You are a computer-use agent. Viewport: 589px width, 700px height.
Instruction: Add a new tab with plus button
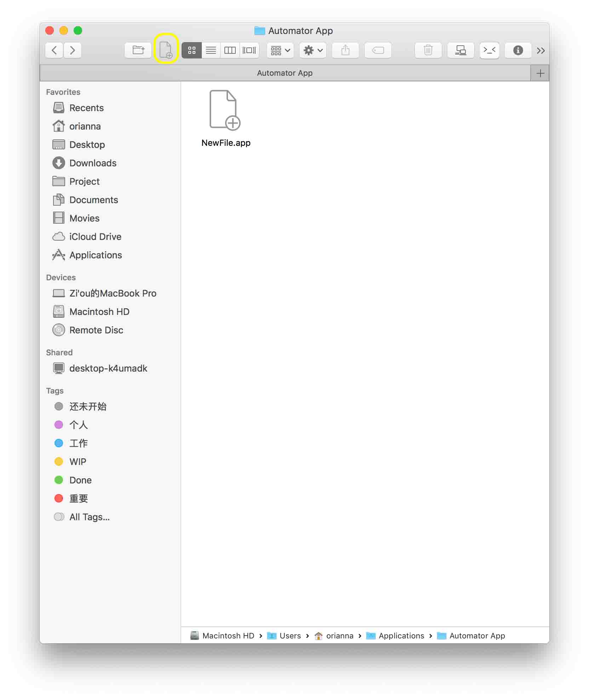540,73
